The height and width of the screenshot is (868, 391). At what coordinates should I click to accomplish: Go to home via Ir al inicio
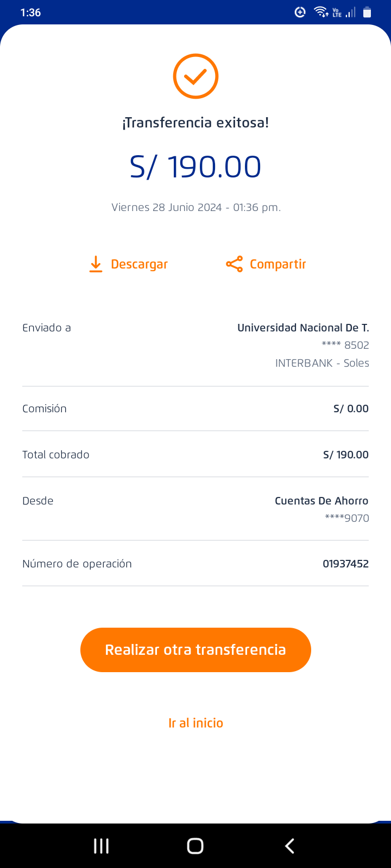[195, 723]
